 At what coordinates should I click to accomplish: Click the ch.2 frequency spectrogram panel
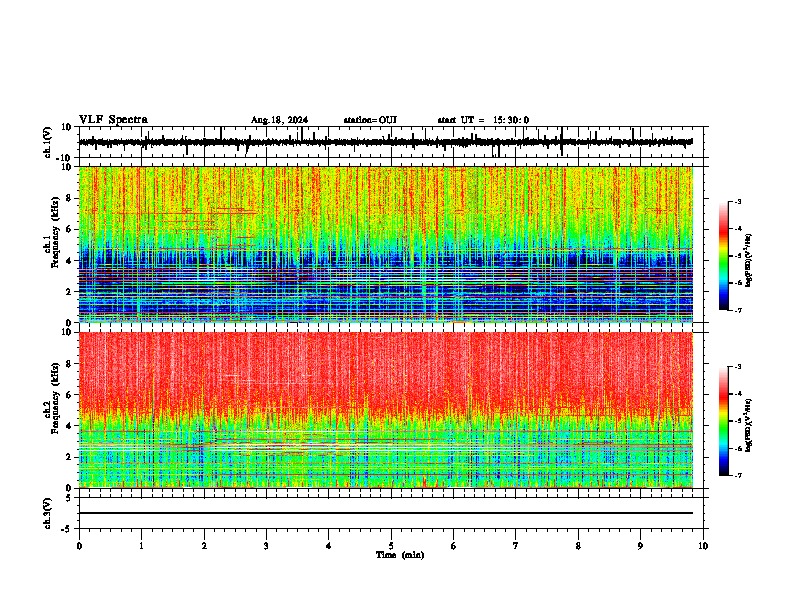pyautogui.click(x=386, y=410)
